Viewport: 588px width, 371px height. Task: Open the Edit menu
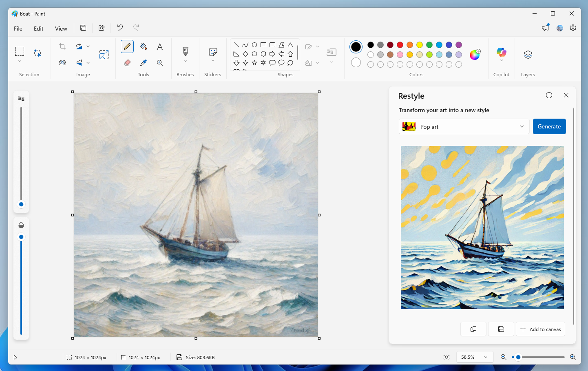(x=38, y=29)
